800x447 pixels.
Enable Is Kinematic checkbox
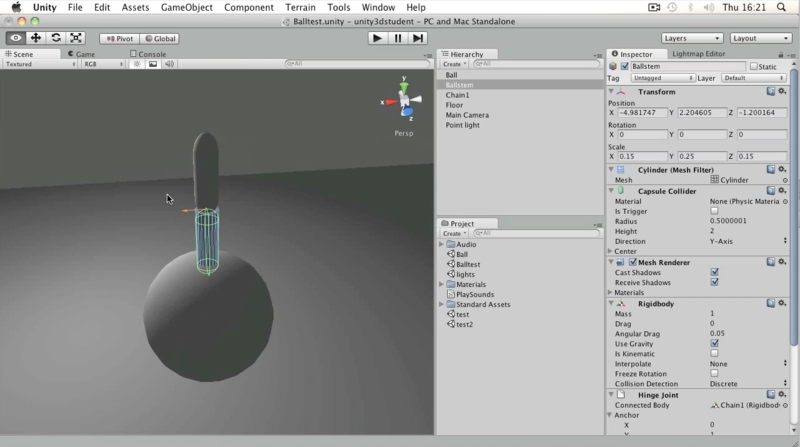pyautogui.click(x=714, y=353)
